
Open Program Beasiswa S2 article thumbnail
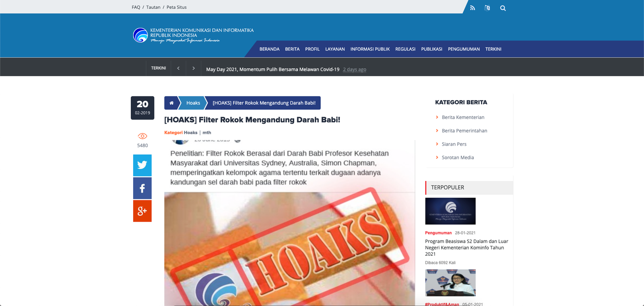(450, 211)
